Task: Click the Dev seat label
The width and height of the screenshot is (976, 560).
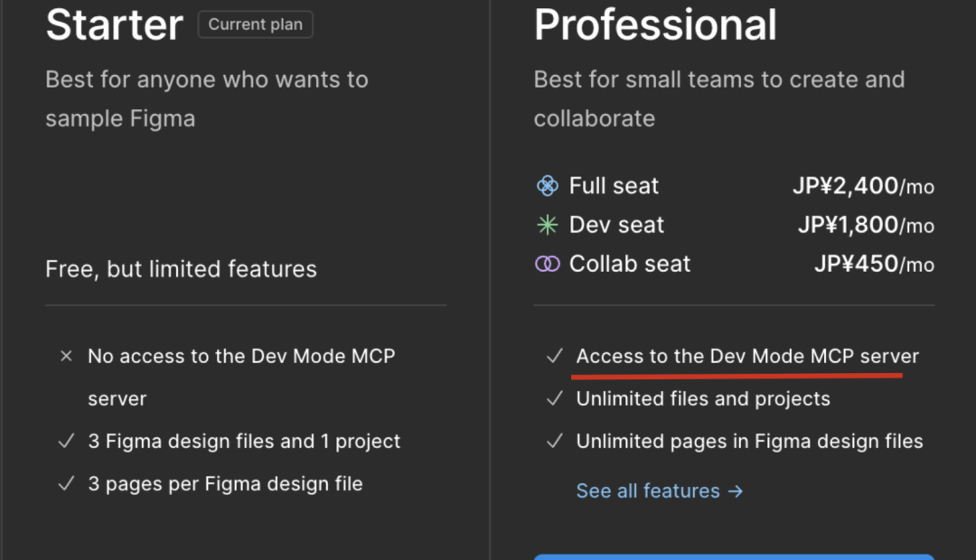Action: (617, 225)
